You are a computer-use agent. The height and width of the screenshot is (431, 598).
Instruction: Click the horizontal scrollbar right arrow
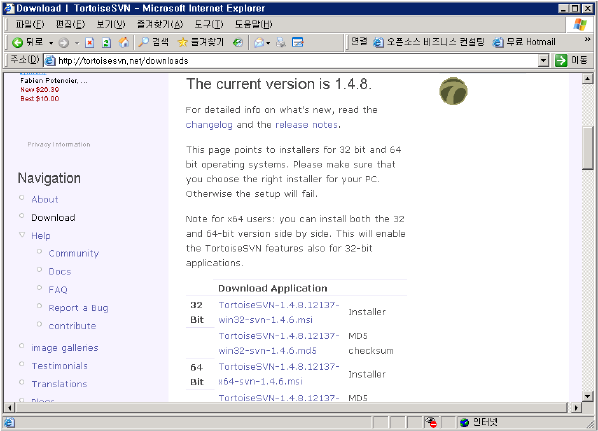point(576,408)
